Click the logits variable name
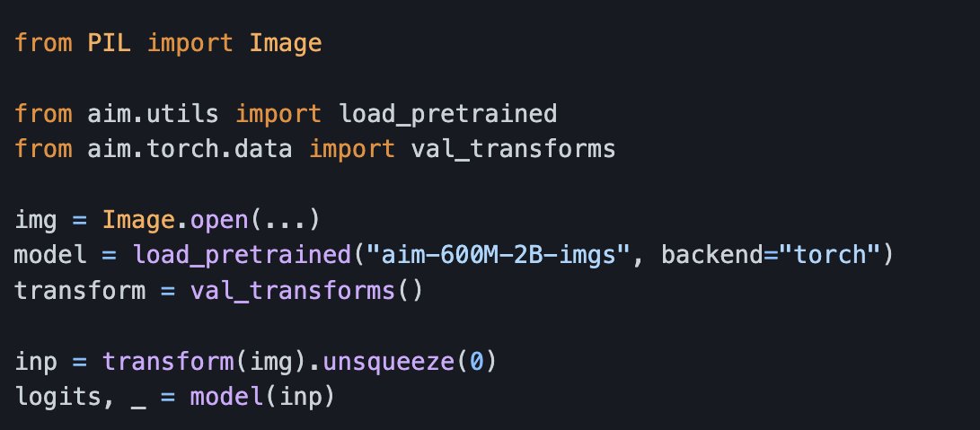The image size is (980, 430). point(58,396)
